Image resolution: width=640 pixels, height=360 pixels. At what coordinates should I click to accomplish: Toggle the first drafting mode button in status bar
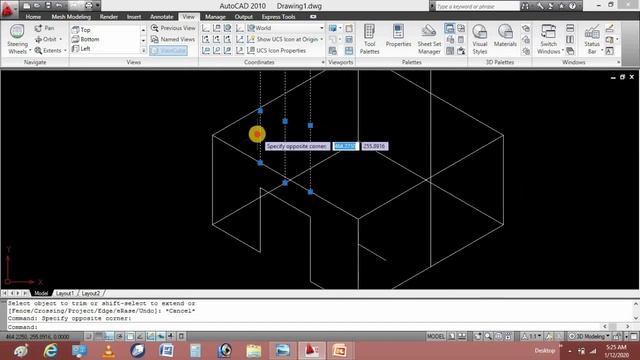(x=89, y=336)
